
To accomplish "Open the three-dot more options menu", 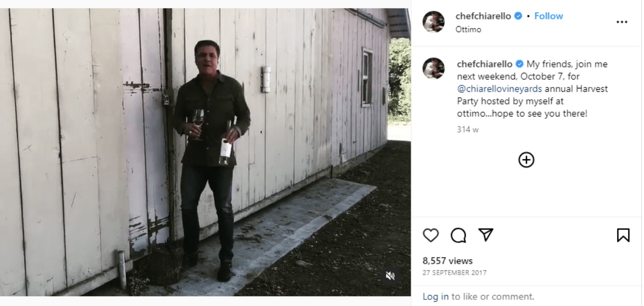I will click(622, 22).
